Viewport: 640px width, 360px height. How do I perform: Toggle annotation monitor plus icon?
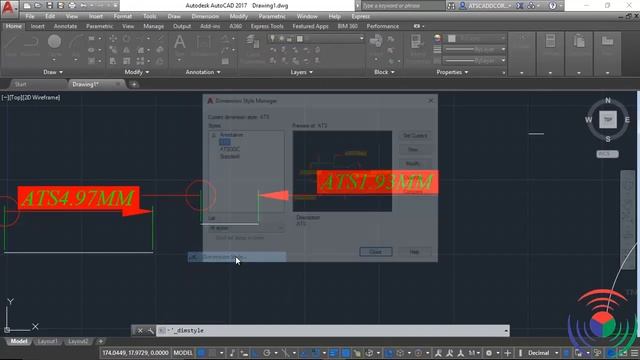click(507, 353)
